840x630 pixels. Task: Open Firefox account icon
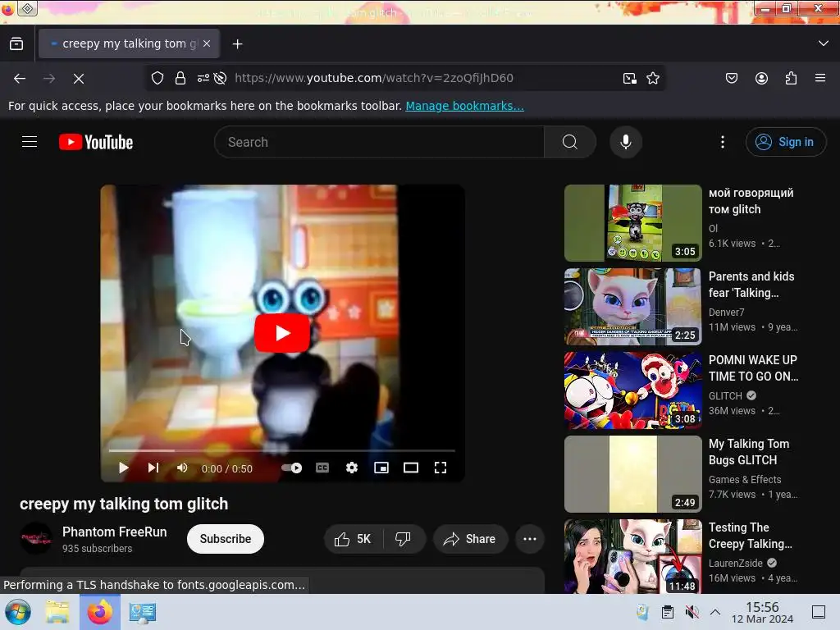761,78
